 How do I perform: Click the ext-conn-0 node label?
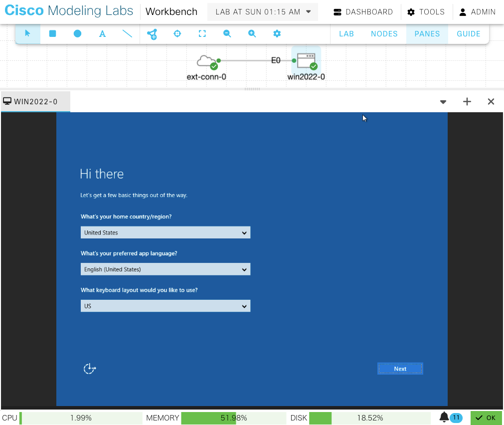tap(206, 77)
